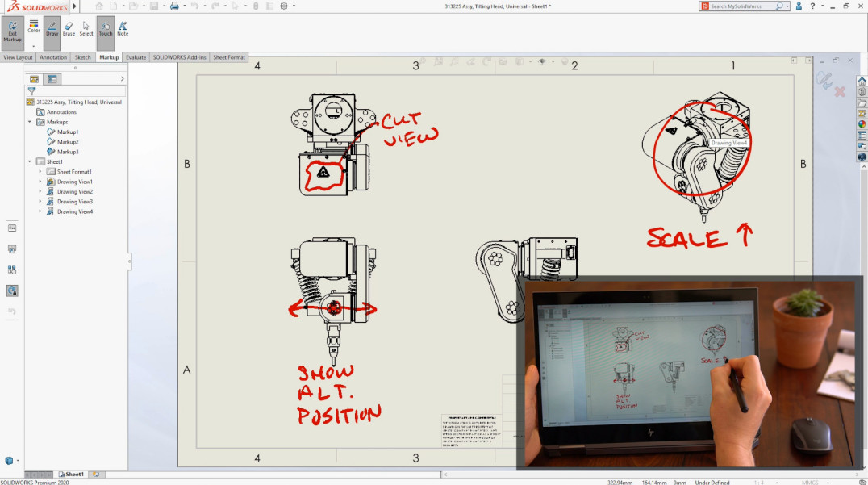
Task: Click the Exit Markup button
Action: point(12,30)
